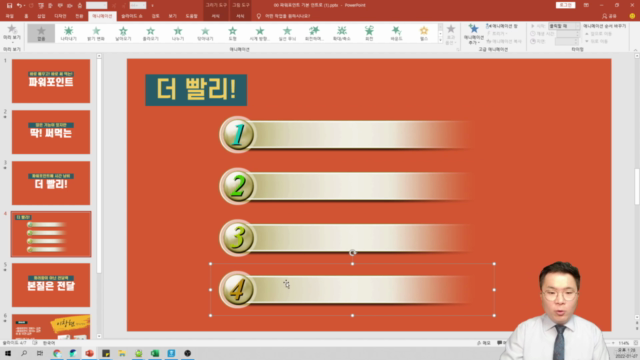Collapse the ribbon with the chevron
Screen dimensions: 640x360
(635, 50)
